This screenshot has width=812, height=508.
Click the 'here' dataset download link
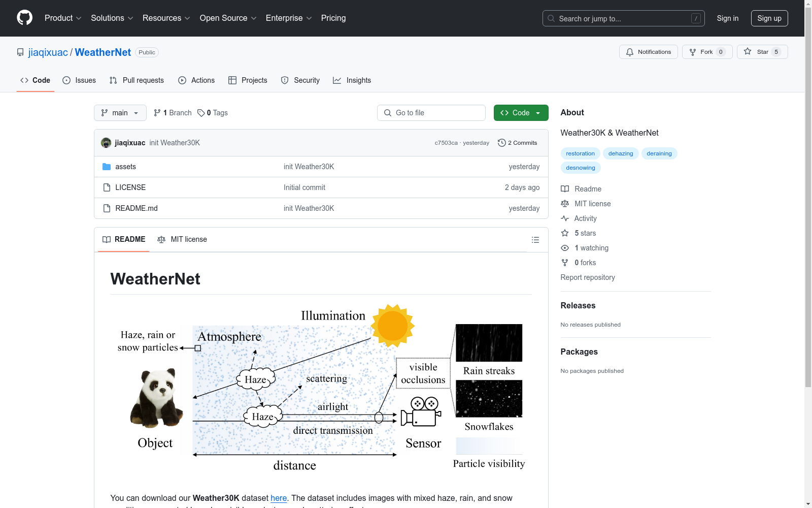(279, 498)
